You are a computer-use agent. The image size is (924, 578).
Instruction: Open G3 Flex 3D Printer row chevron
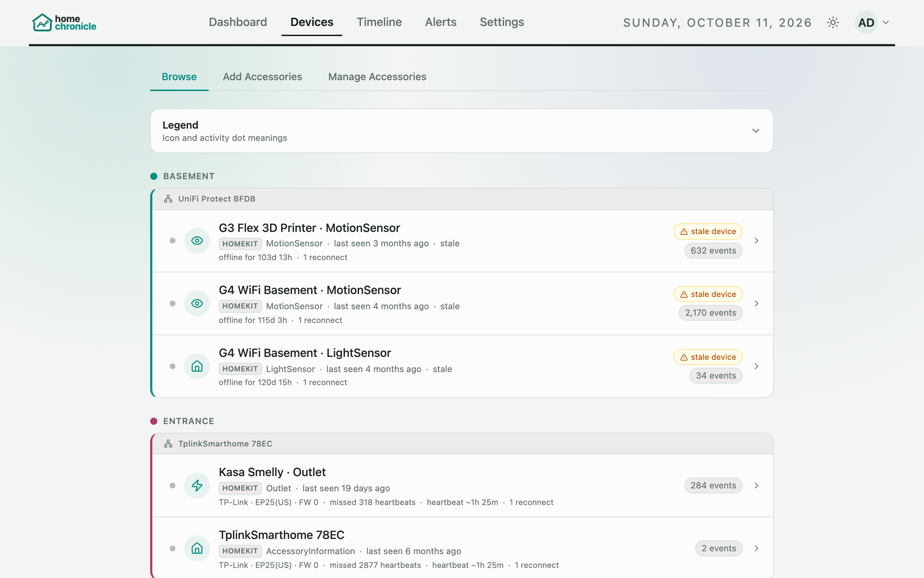(x=757, y=241)
